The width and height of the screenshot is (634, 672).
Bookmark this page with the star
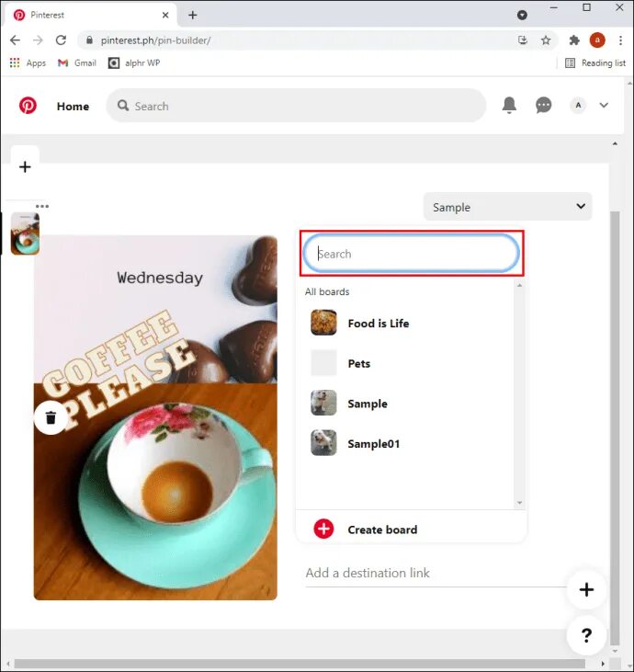(545, 40)
